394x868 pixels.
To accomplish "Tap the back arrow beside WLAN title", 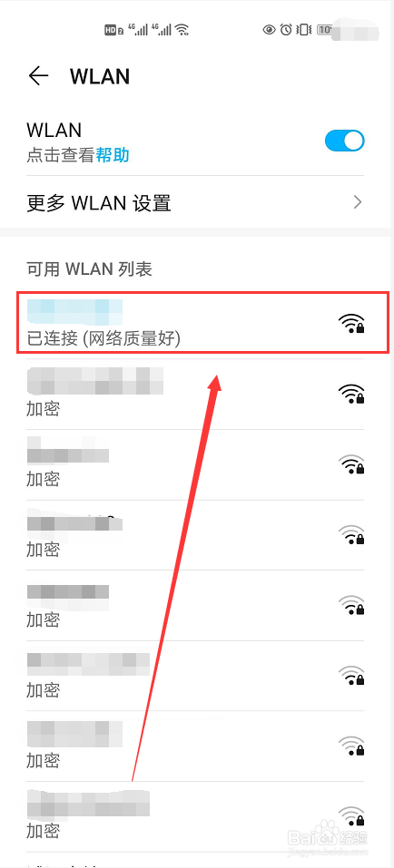I will [x=38, y=76].
